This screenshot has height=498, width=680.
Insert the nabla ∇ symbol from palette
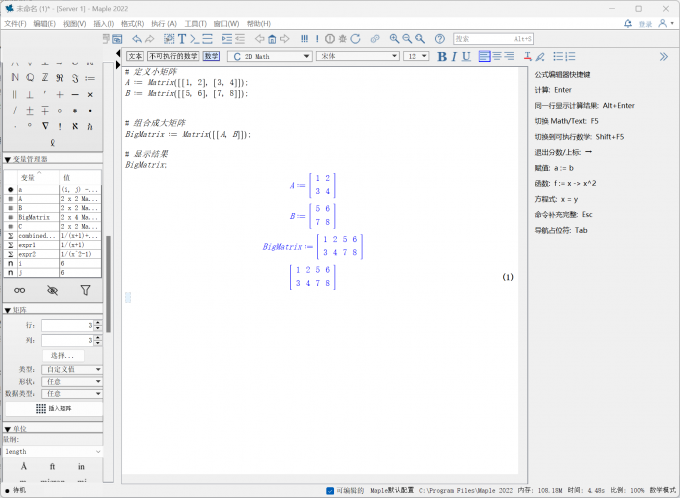[45, 126]
